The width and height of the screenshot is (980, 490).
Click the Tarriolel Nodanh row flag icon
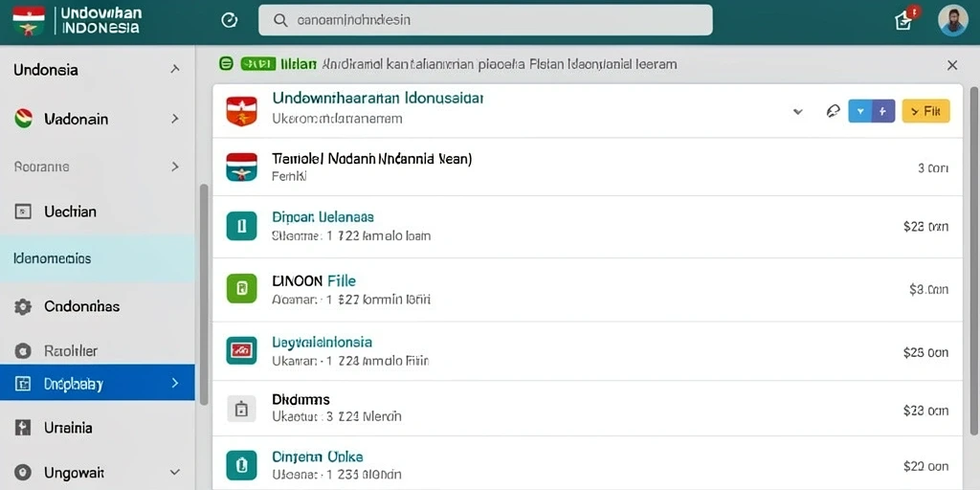pos(241,167)
